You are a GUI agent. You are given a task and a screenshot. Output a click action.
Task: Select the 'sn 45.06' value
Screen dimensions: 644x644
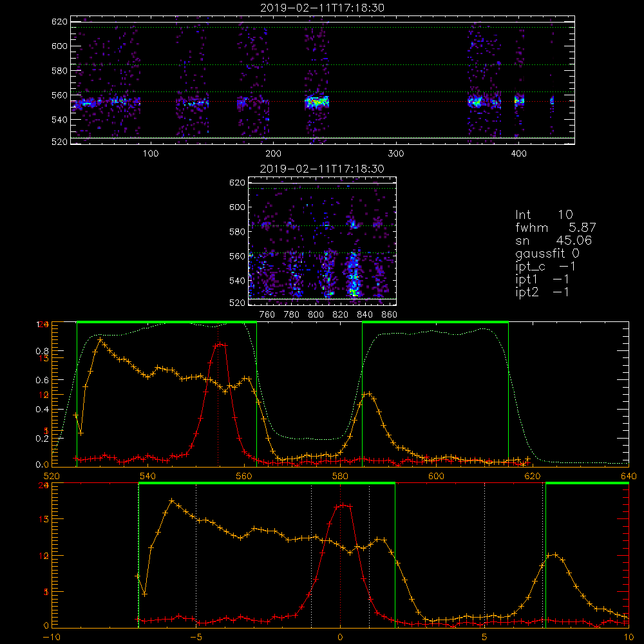[x=553, y=240]
